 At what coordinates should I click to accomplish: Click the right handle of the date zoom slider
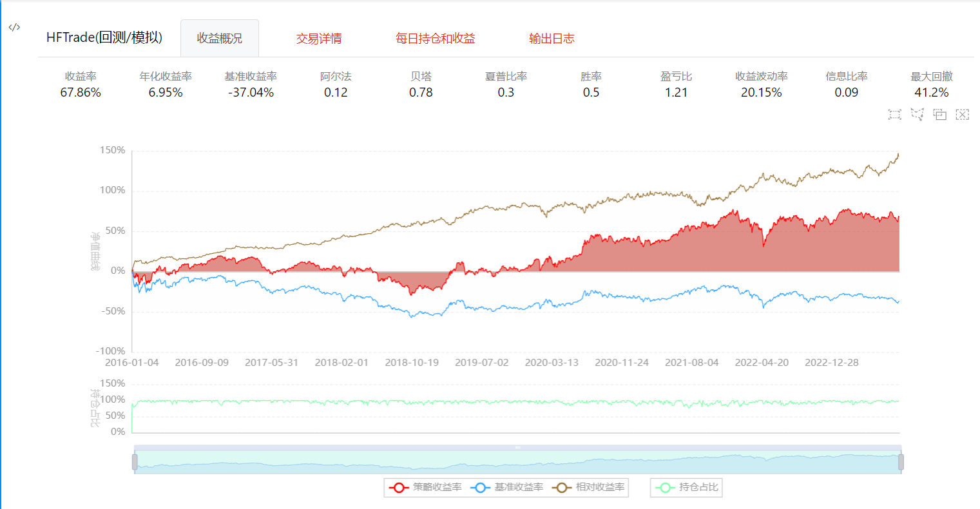pyautogui.click(x=901, y=462)
